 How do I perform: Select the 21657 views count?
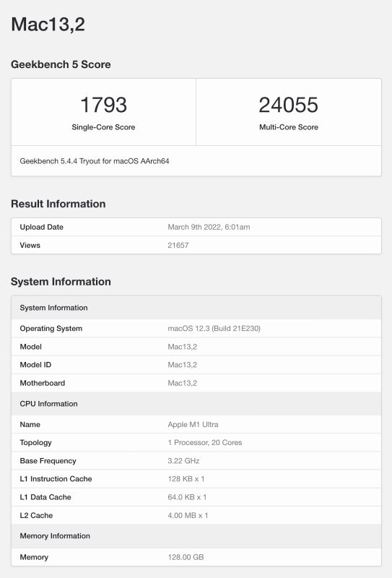178,245
